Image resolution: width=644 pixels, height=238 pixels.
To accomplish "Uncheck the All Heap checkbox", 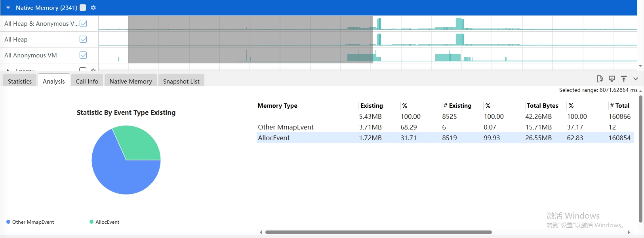I will 83,39.
